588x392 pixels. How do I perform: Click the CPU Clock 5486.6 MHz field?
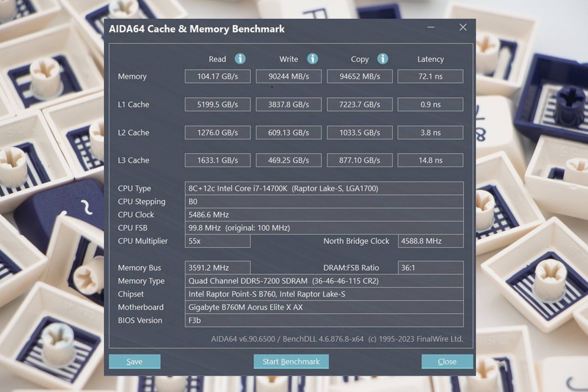(324, 214)
